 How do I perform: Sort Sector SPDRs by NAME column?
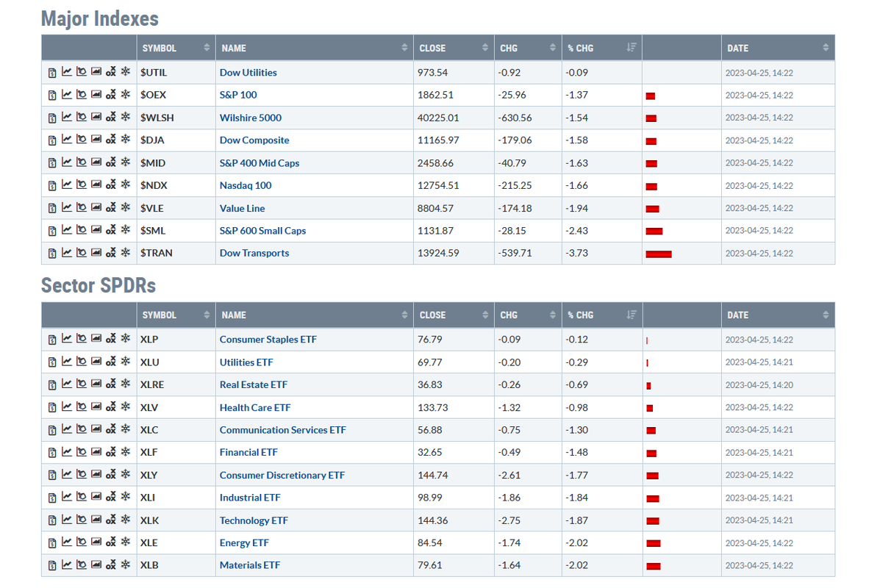315,315
